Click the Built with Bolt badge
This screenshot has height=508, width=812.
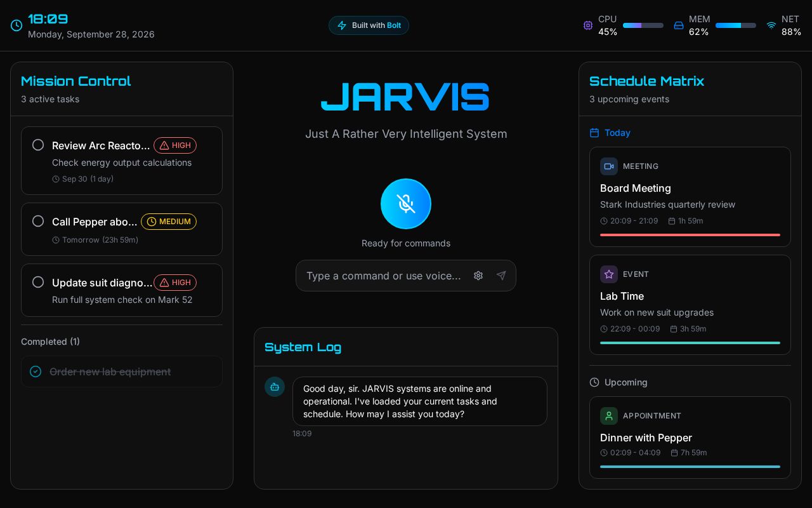pyautogui.click(x=369, y=25)
